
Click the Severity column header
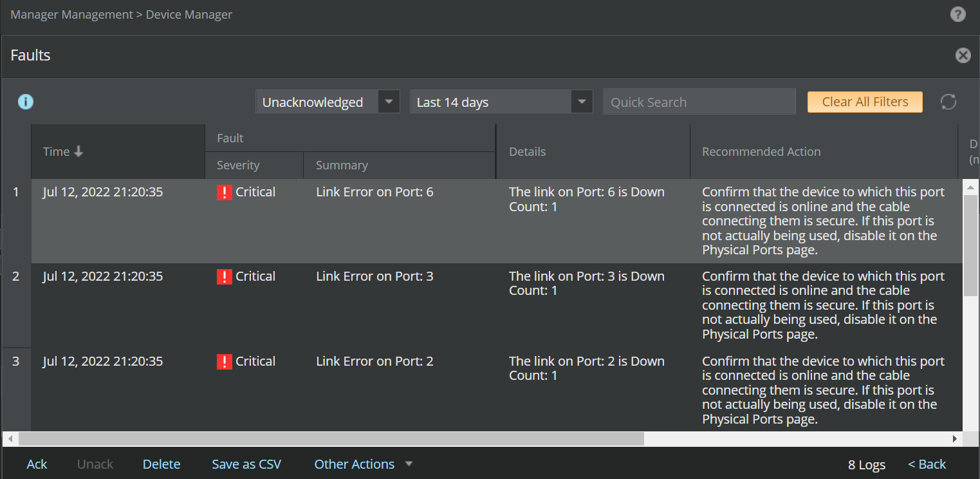click(254, 165)
